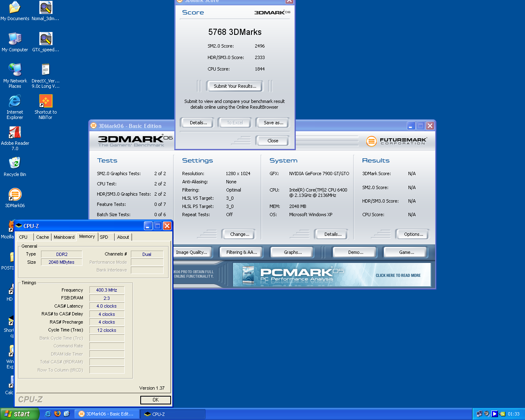Click Details button in Score window
Screen dimensions: 525x420
pyautogui.click(x=198, y=123)
